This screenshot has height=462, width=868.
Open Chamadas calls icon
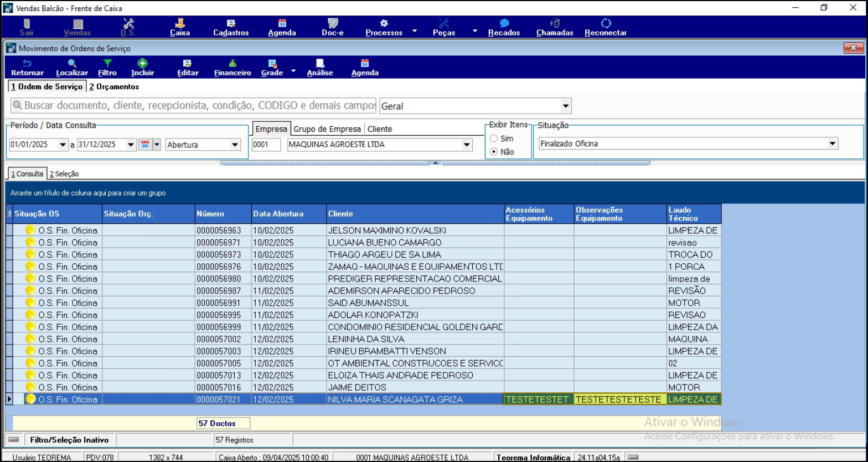[x=555, y=23]
